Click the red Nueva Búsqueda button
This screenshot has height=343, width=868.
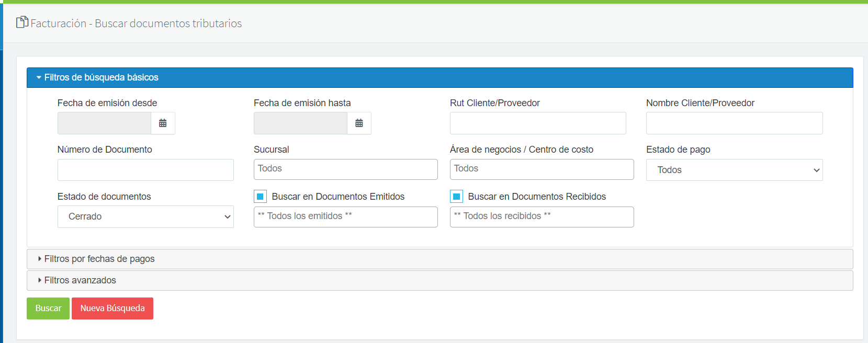click(x=112, y=308)
